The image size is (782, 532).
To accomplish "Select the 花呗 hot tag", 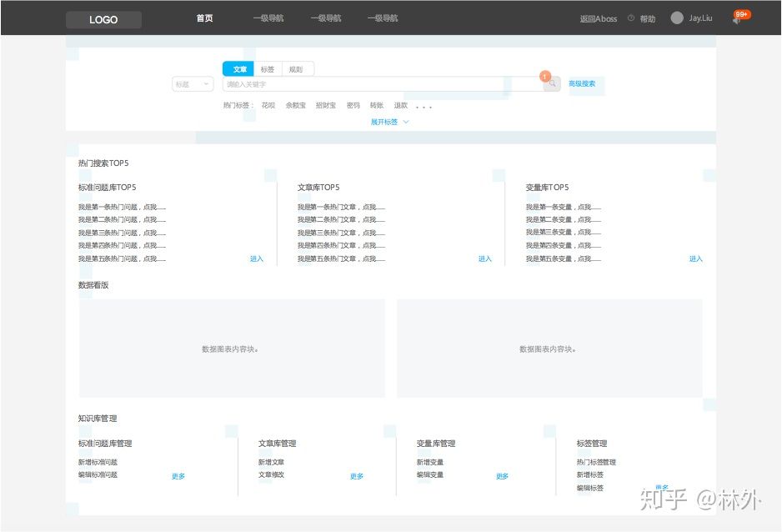I will pyautogui.click(x=268, y=105).
